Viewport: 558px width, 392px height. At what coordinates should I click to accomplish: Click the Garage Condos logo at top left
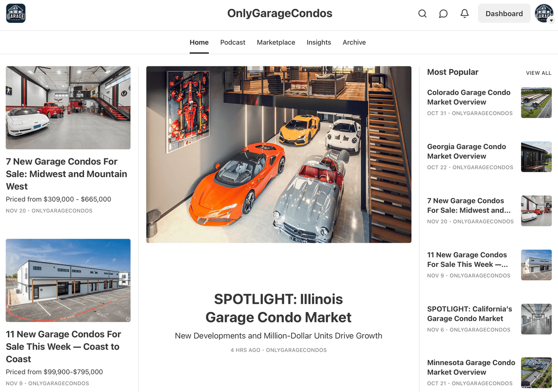[16, 13]
